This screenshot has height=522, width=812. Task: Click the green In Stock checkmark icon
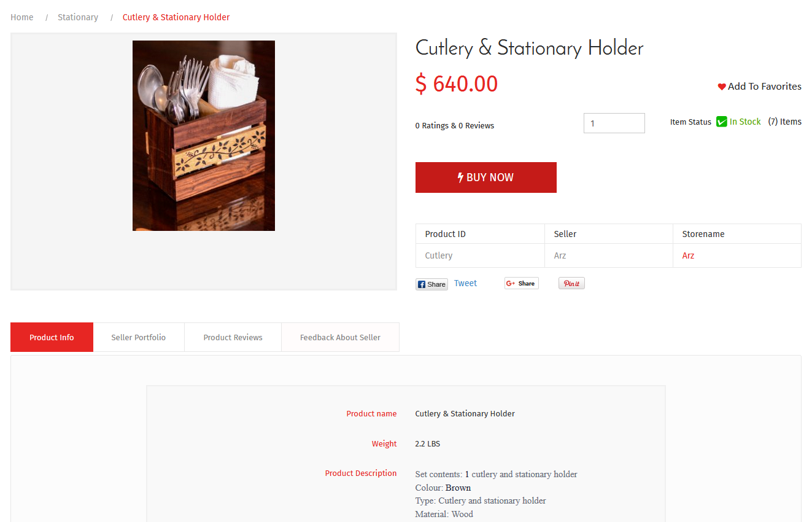tap(722, 122)
